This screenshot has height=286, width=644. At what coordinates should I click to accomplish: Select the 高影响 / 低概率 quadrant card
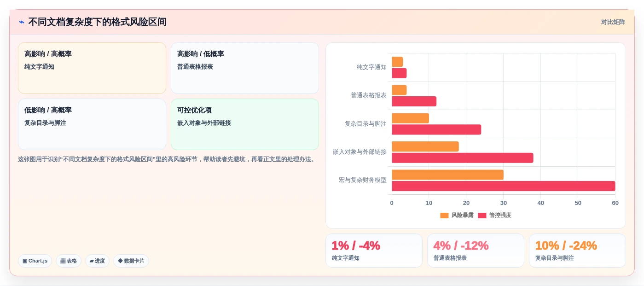coord(245,68)
